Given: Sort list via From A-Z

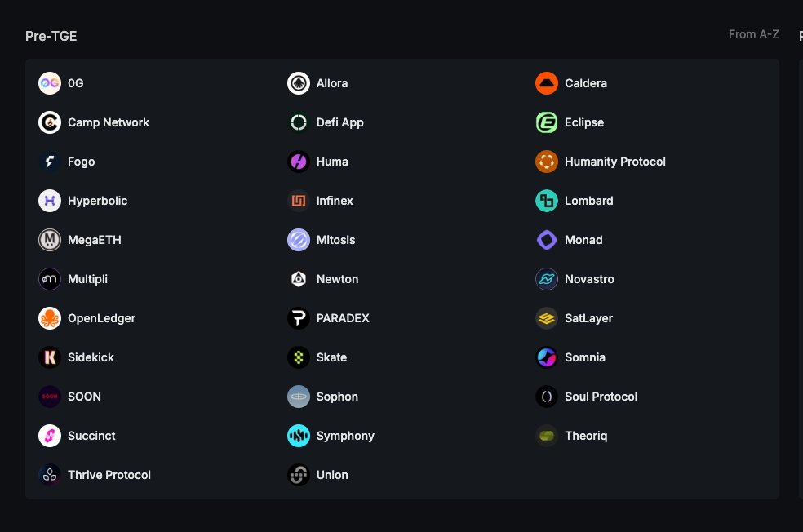Looking at the screenshot, I should 753,34.
